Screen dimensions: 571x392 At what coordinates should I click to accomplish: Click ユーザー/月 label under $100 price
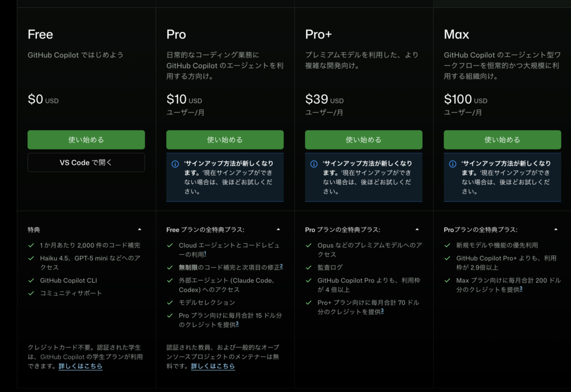[x=463, y=113]
